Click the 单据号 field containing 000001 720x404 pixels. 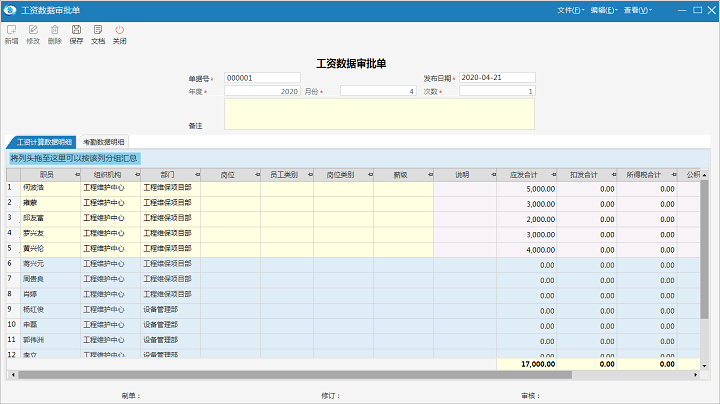[262, 78]
